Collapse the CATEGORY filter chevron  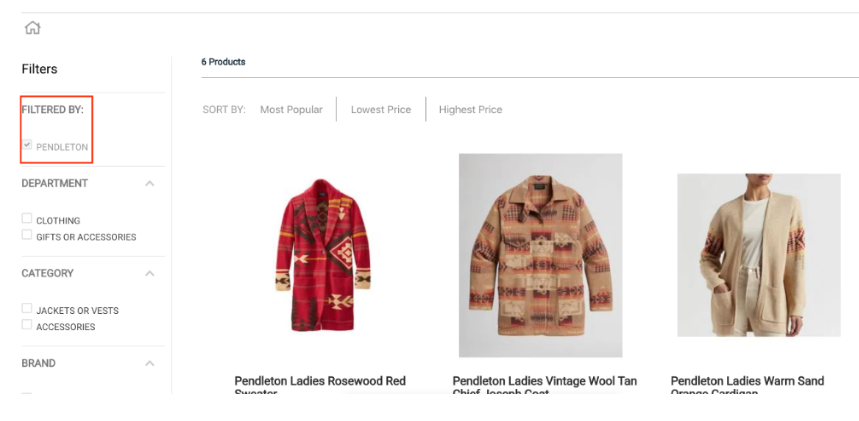(150, 274)
